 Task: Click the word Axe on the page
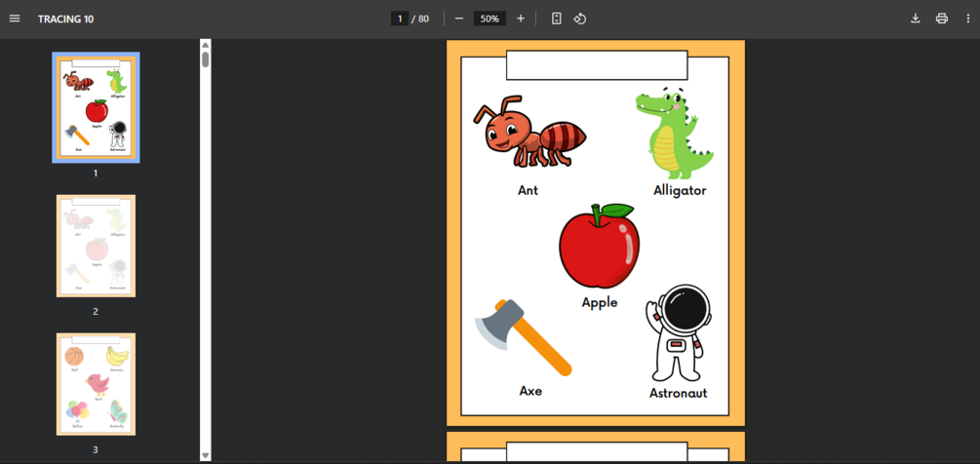tap(530, 391)
